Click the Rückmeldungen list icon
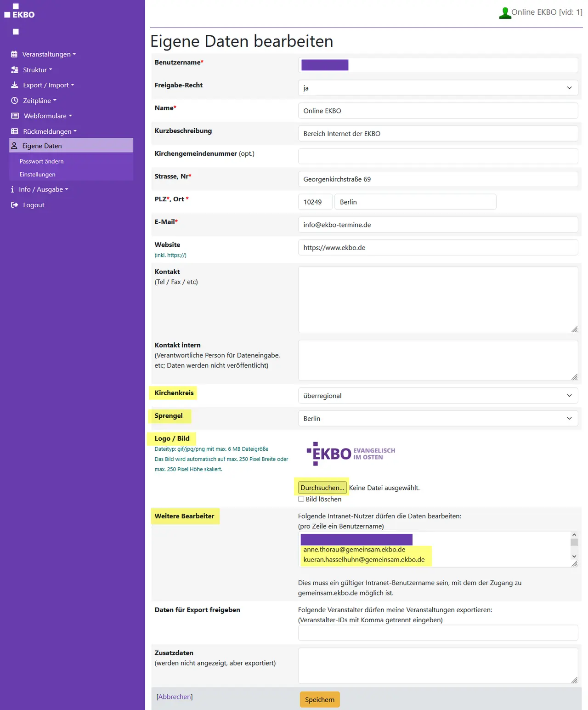The height and width of the screenshot is (710, 588). (15, 131)
